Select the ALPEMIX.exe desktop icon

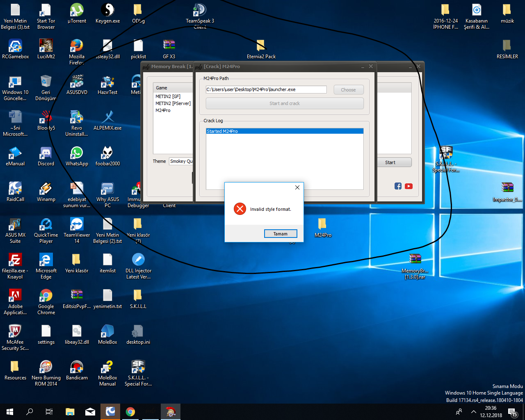pyautogui.click(x=107, y=121)
